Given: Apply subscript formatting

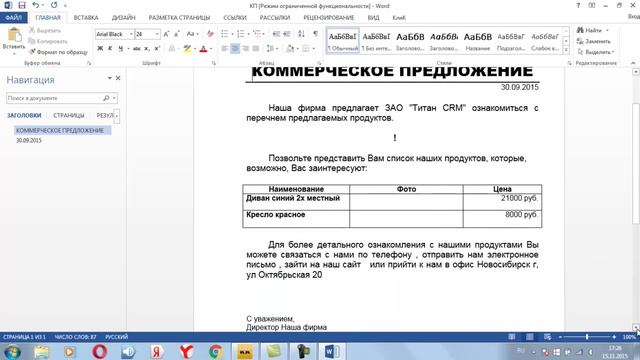Looking at the screenshot, I should click(x=147, y=49).
